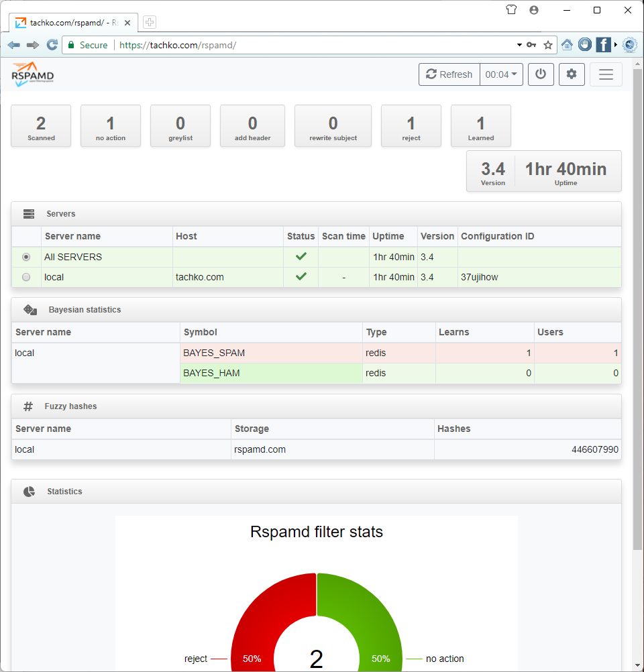
Task: Click the rspamd.com storage cell
Action: point(333,449)
